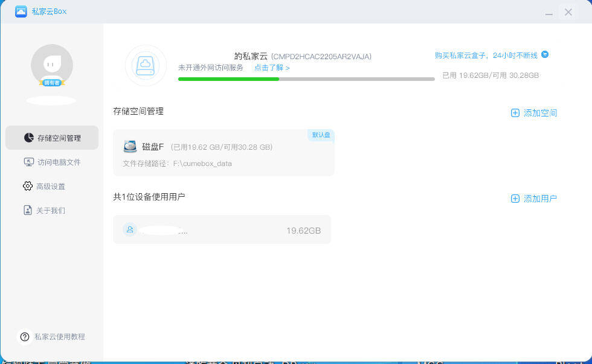
Task: Click the plus icon beside 添加用户
Action: coord(515,199)
